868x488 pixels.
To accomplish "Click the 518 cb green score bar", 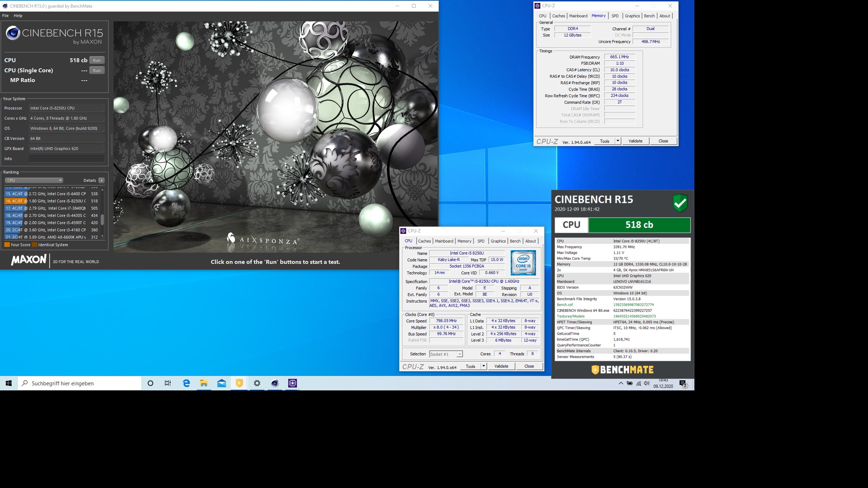I will coord(639,225).
